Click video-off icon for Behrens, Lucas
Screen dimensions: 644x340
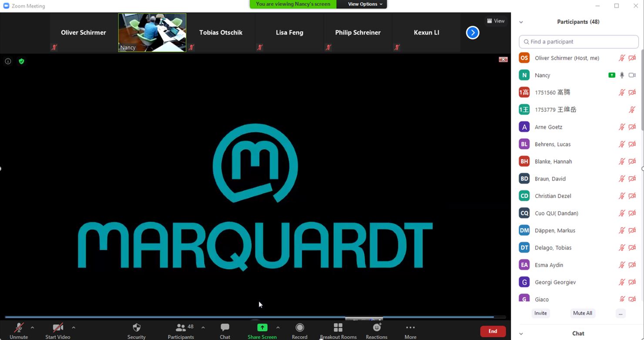(x=632, y=144)
